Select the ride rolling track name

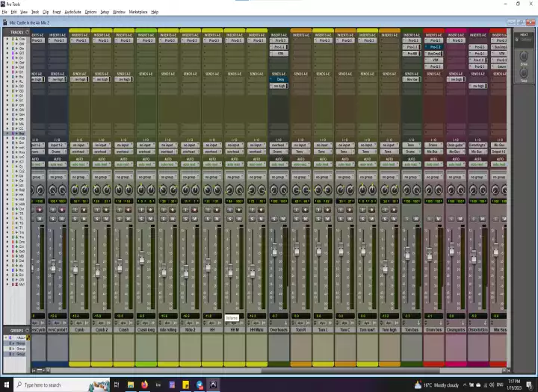pyautogui.click(x=168, y=330)
